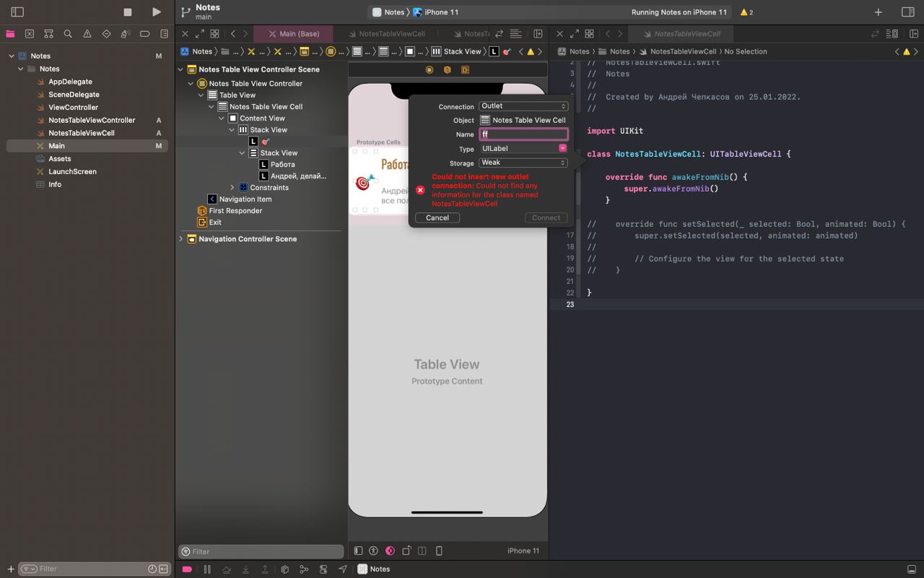
Task: Open Debug View Hierarchy
Action: click(284, 569)
